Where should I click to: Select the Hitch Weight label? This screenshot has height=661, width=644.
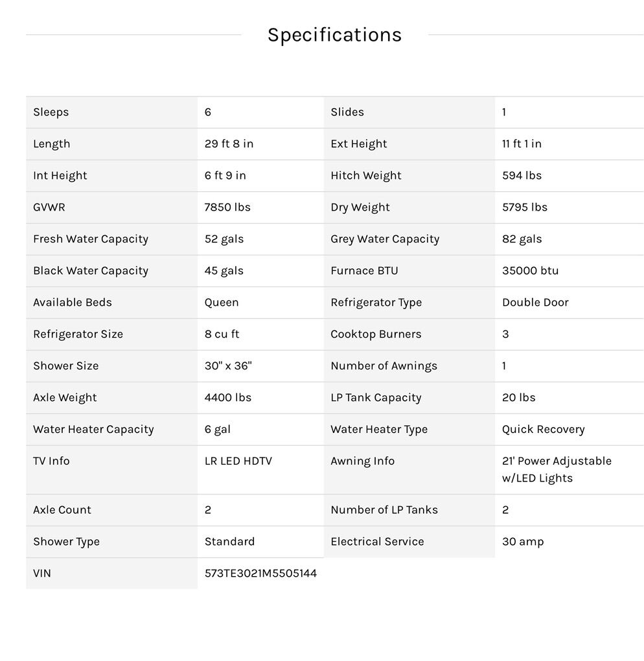[x=365, y=176]
